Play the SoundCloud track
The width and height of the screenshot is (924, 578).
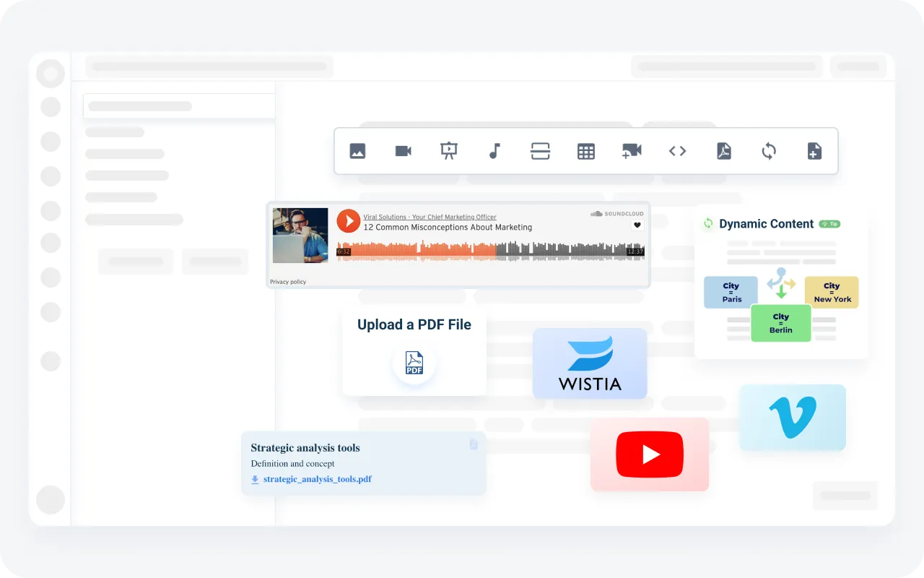(349, 221)
